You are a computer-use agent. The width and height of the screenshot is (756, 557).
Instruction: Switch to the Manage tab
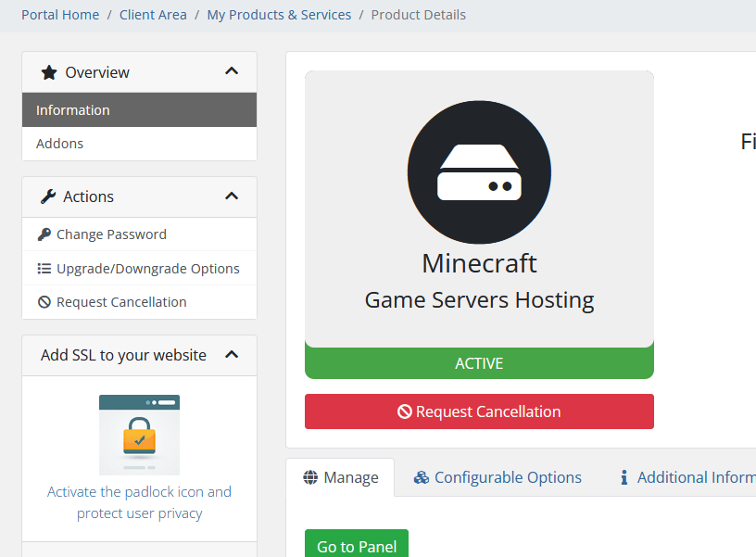pyautogui.click(x=340, y=477)
